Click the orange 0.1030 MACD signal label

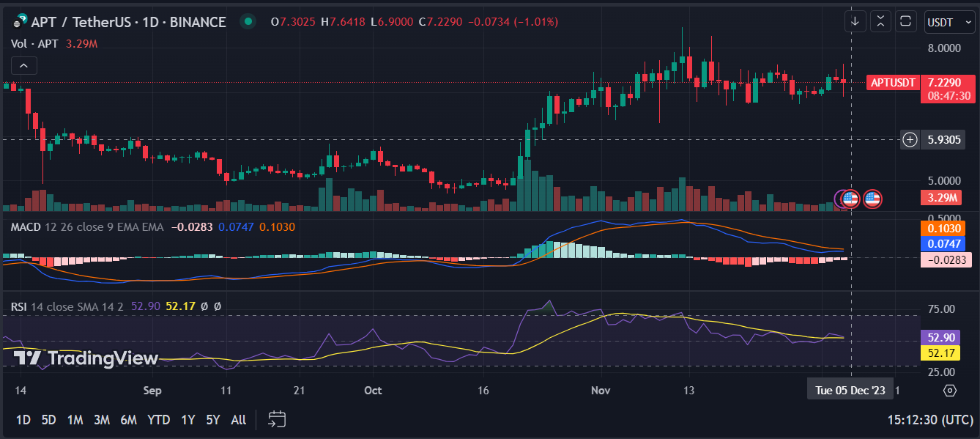944,229
